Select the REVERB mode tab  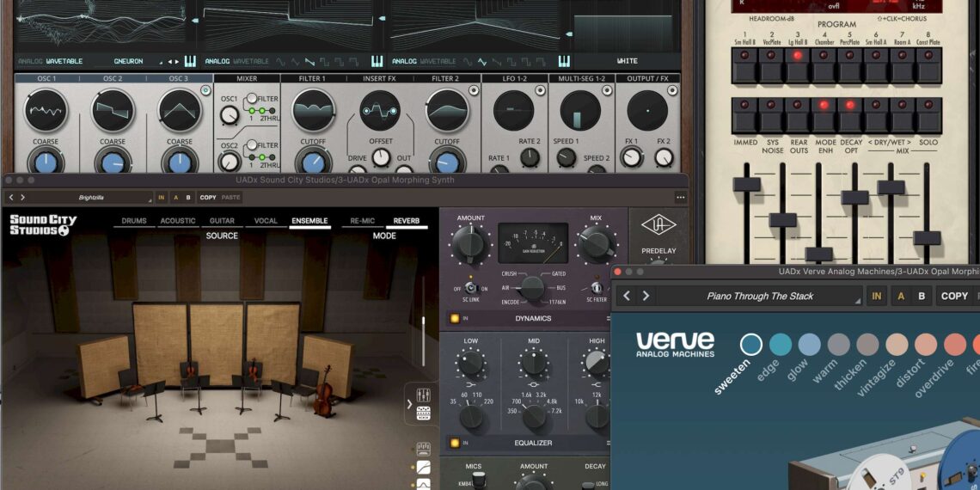click(407, 222)
